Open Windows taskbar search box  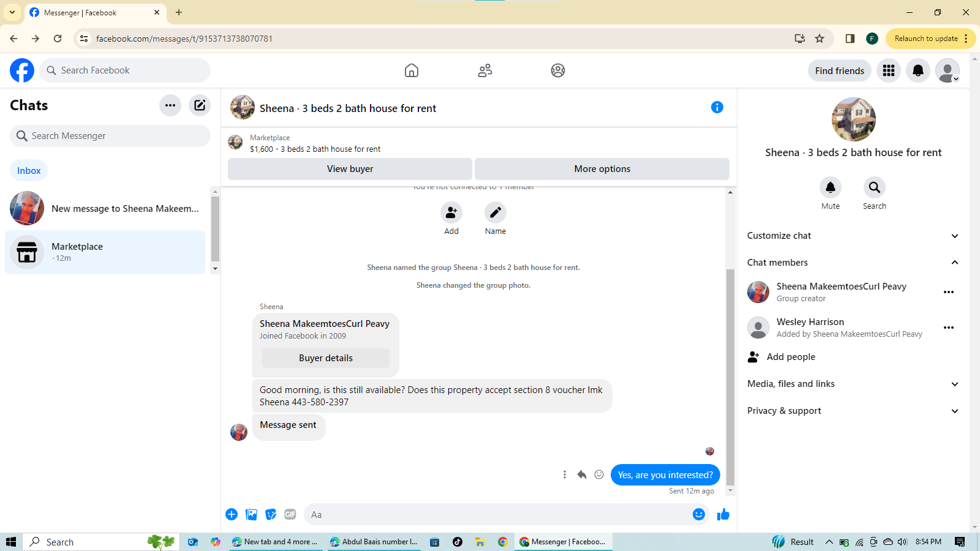[x=101, y=542]
